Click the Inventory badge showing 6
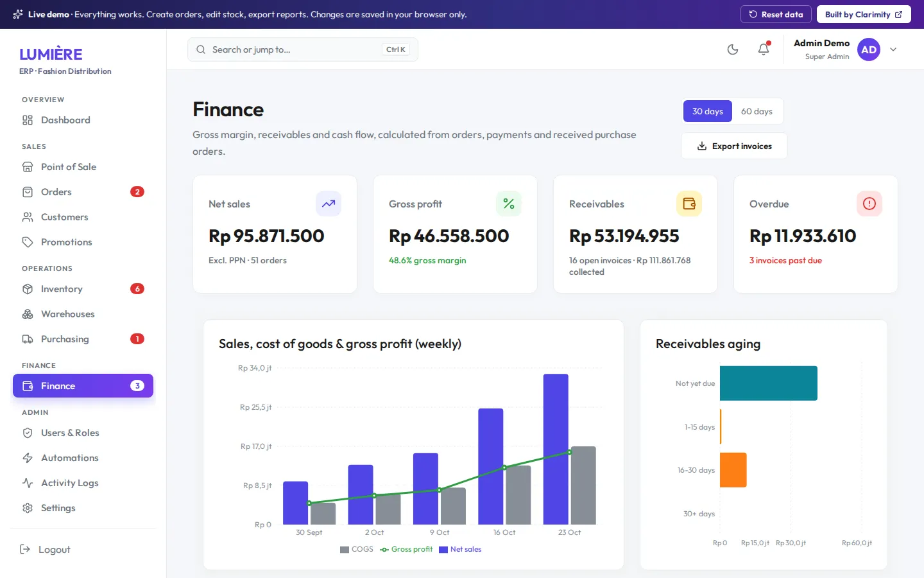924x578 pixels. (137, 289)
